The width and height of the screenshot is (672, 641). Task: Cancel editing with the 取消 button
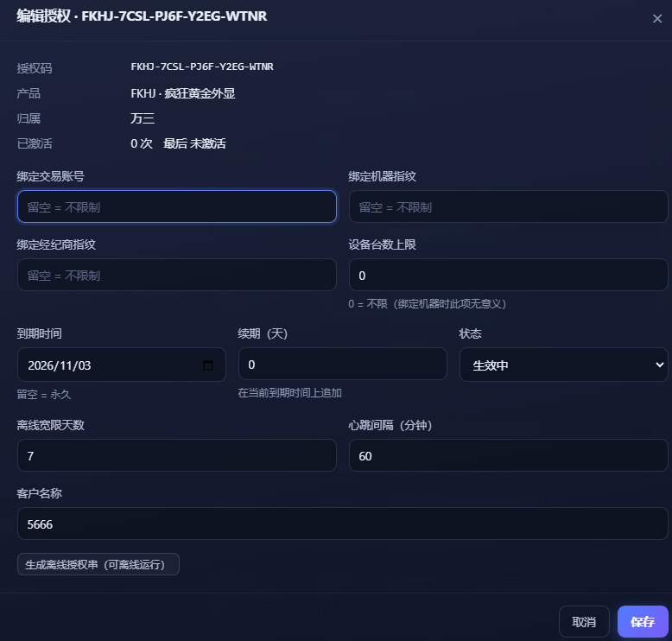(584, 621)
